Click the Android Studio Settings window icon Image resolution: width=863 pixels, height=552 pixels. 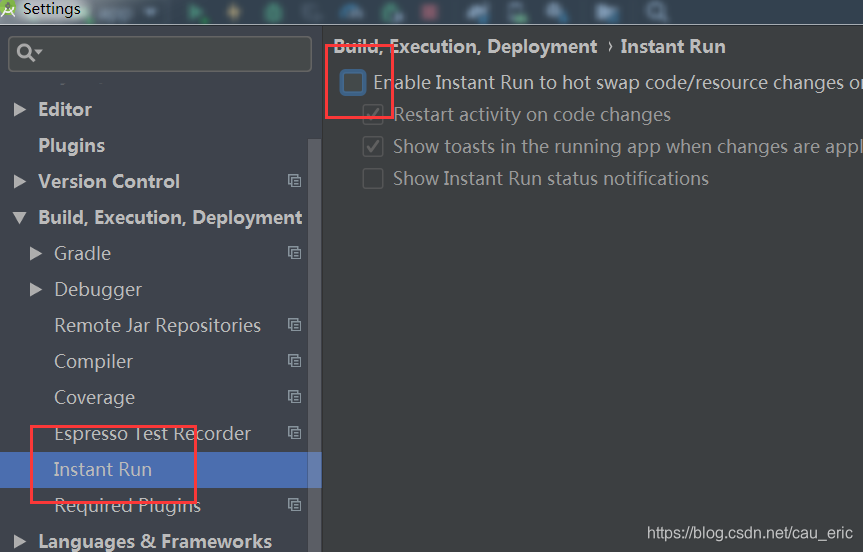pyautogui.click(x=8, y=8)
